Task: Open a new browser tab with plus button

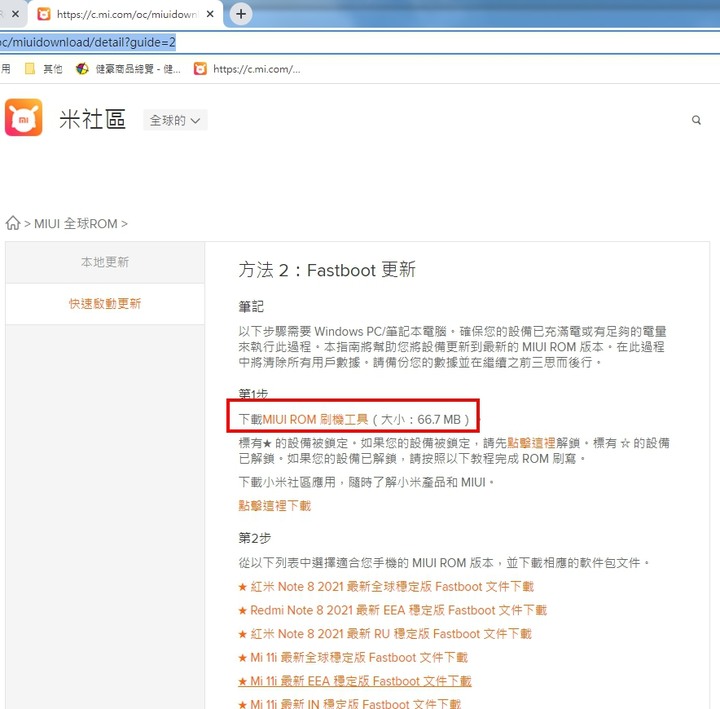Action: coord(241,14)
